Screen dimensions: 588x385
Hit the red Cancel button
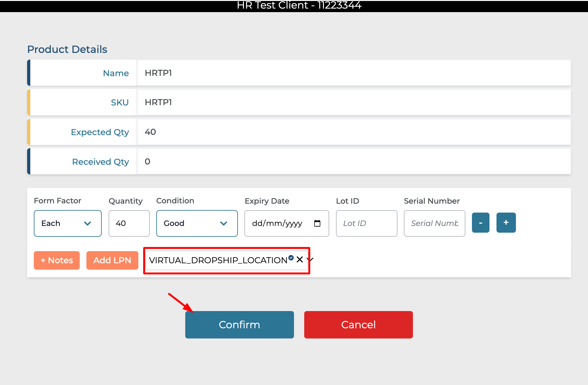point(358,325)
